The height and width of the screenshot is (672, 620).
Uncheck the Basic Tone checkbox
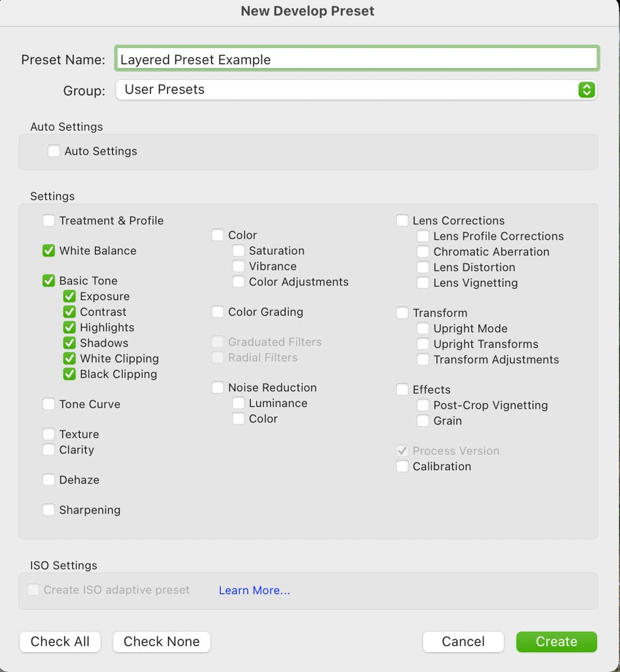pos(49,281)
